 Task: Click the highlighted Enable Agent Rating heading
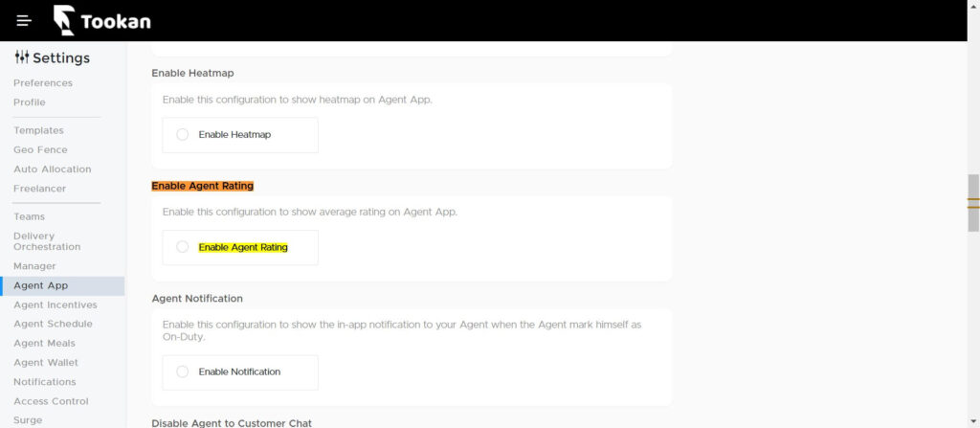click(203, 186)
